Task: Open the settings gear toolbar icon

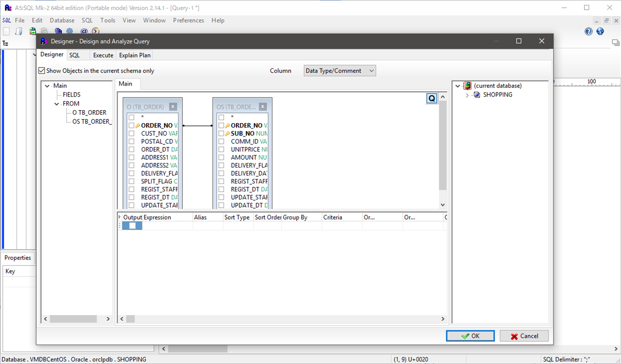Action: pos(70,31)
